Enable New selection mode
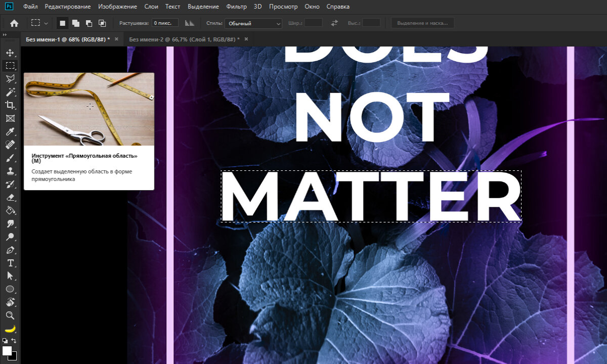This screenshot has width=607, height=364. [63, 23]
